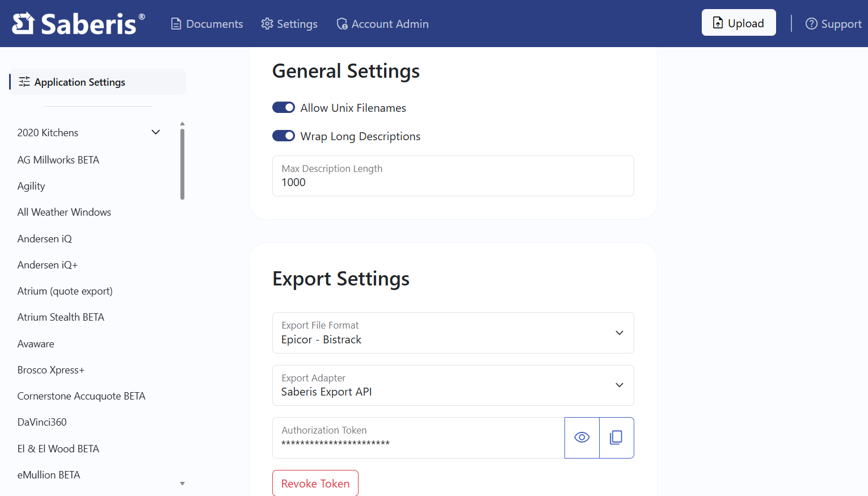The image size is (868, 496).
Task: Click the sidebar scrollbar thumb
Action: tap(182, 161)
